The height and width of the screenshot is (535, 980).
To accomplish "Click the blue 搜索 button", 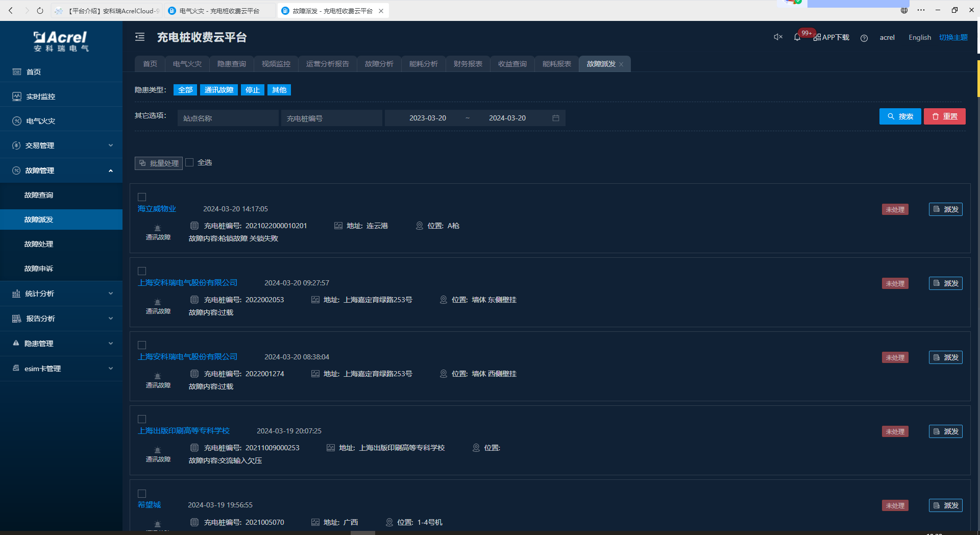I will (x=900, y=116).
